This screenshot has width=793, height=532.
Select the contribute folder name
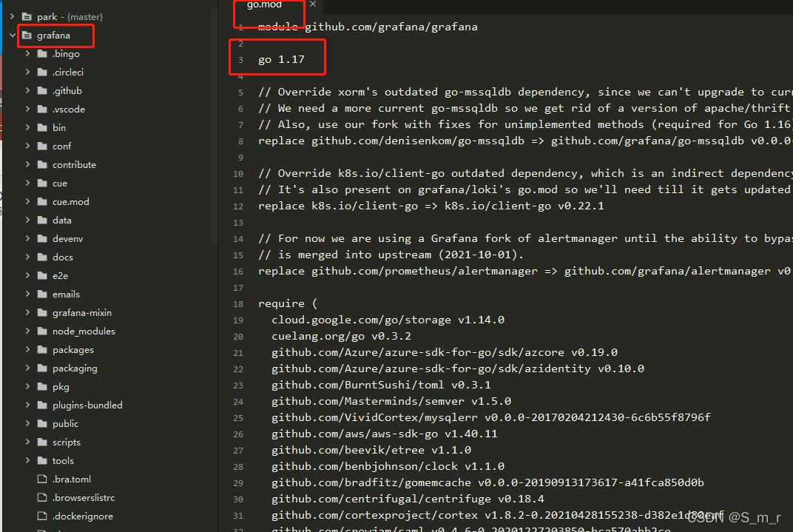[x=74, y=165]
